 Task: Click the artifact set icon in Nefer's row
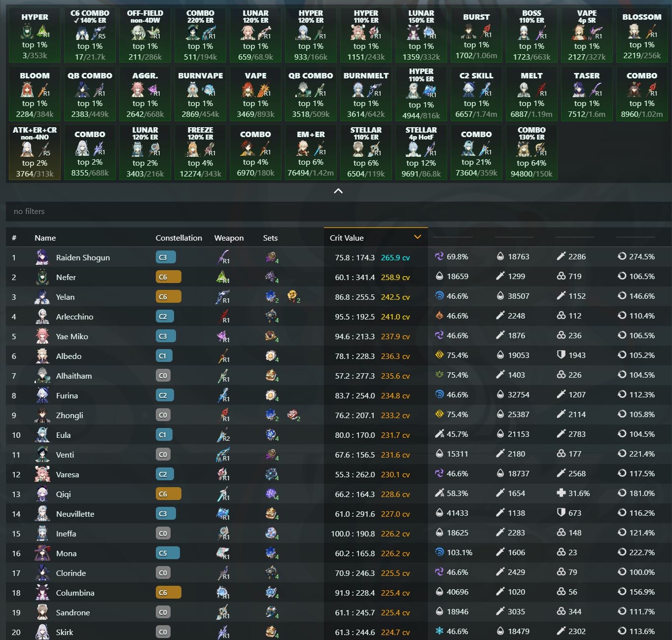(271, 277)
